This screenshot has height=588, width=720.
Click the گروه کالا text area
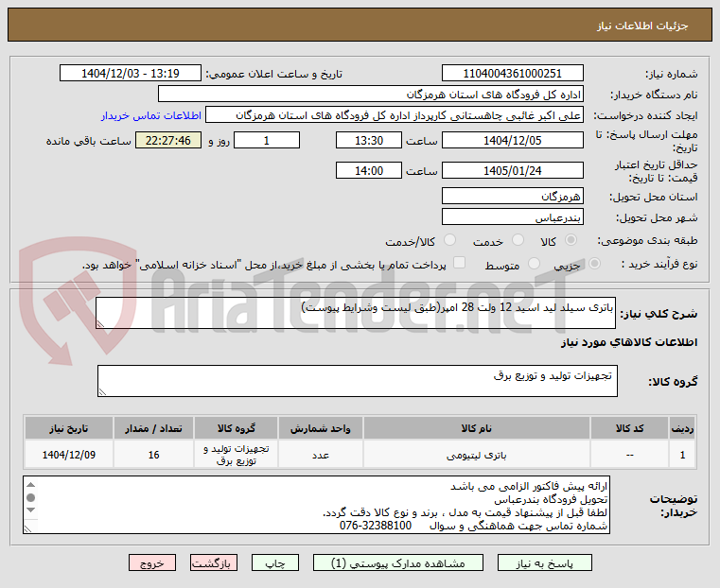(358, 381)
